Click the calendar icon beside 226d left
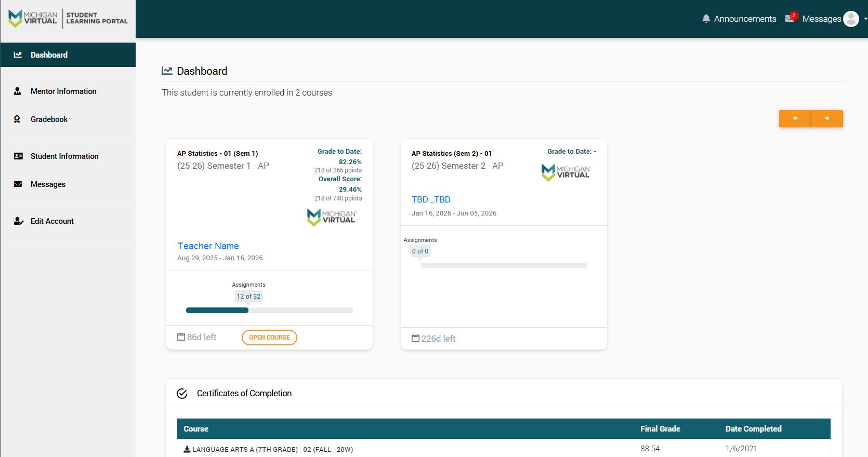868x457 pixels. tap(415, 338)
